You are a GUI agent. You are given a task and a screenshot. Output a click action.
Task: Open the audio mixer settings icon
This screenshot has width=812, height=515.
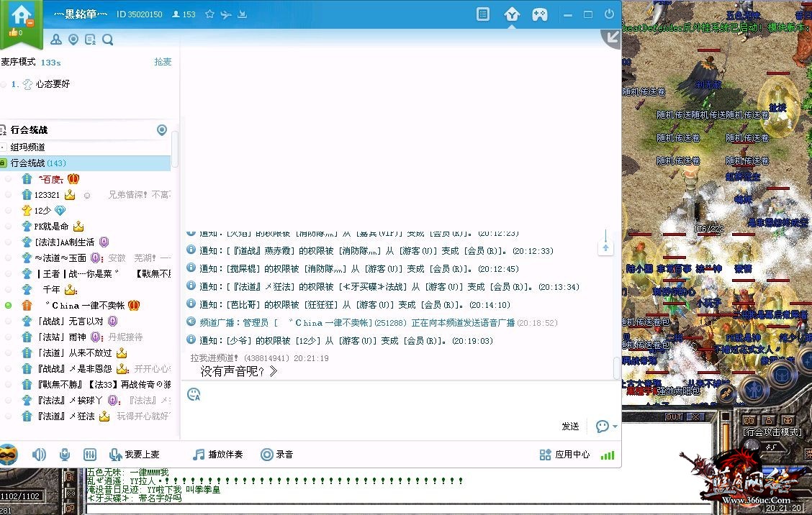pos(90,455)
